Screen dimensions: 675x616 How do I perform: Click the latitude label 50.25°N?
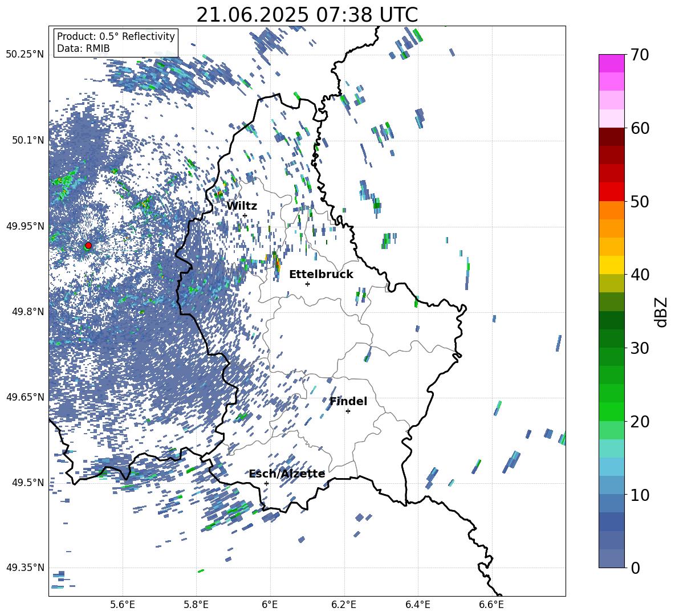pyautogui.click(x=25, y=55)
